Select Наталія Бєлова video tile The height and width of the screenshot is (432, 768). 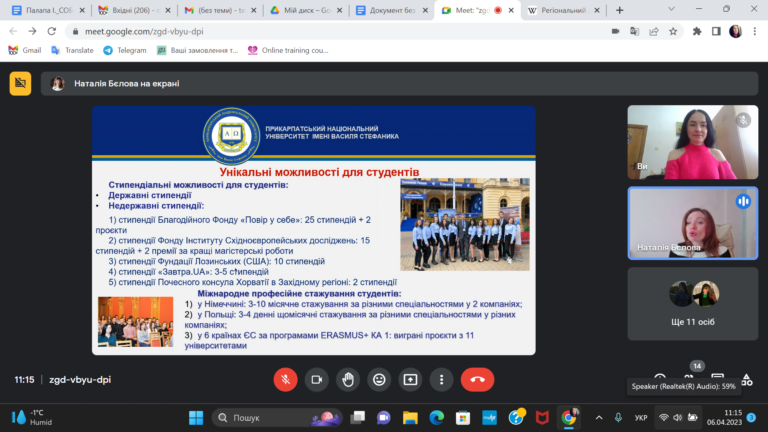693,223
